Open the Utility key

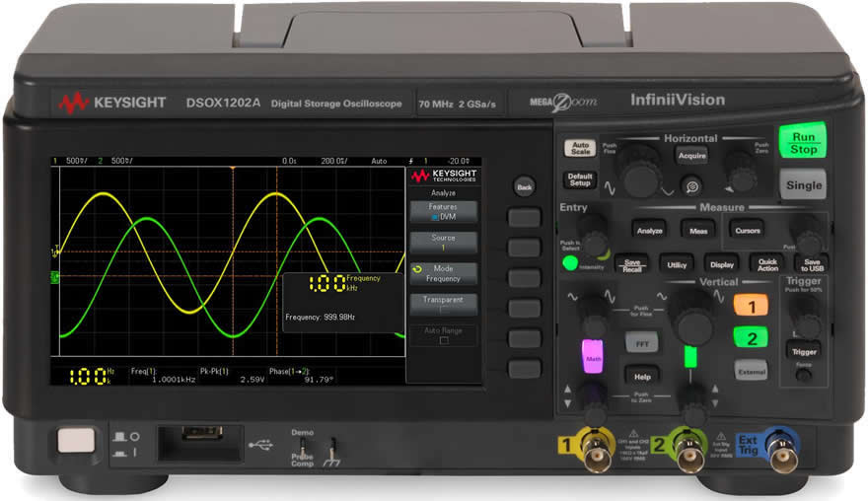(677, 264)
